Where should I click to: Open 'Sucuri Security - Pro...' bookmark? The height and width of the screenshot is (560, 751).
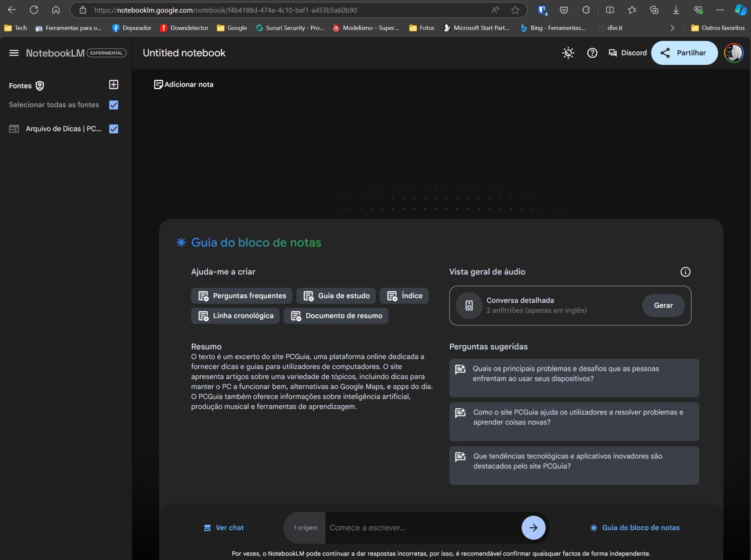point(290,28)
